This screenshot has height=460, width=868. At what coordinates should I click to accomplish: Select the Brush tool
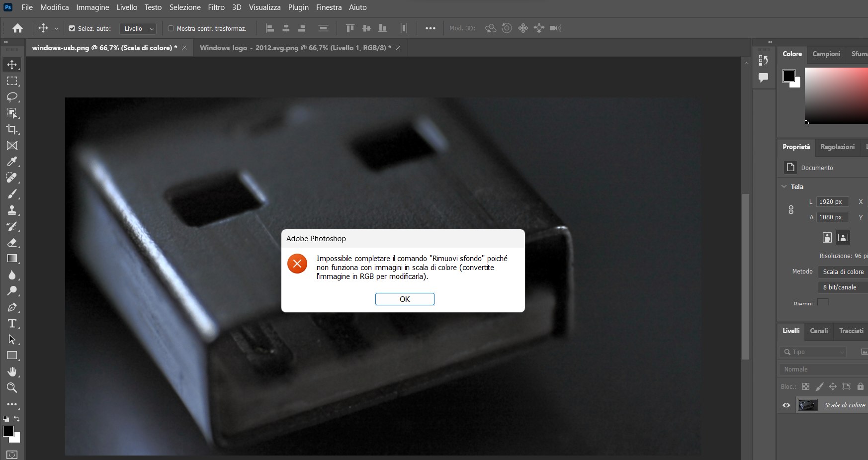[x=12, y=194]
